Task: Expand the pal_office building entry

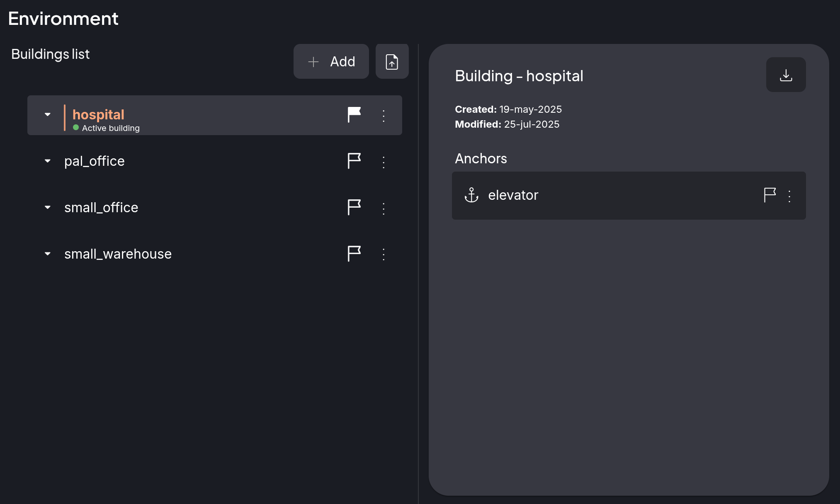Action: (x=48, y=161)
